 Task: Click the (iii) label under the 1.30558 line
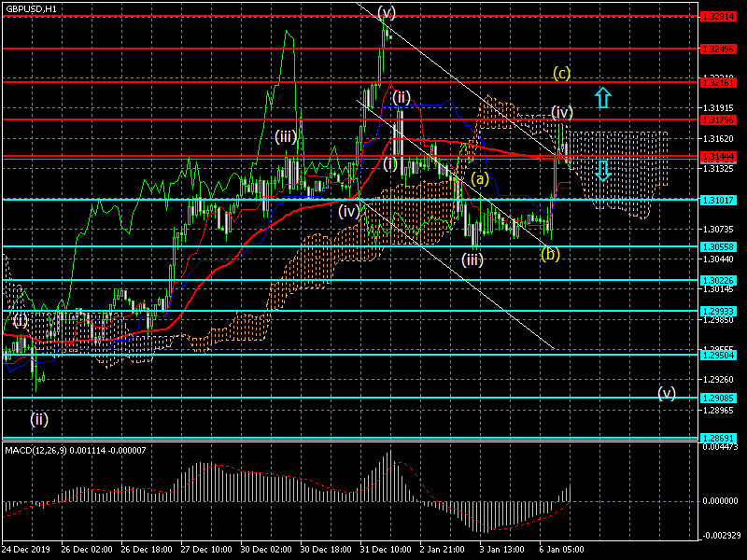coord(472,259)
